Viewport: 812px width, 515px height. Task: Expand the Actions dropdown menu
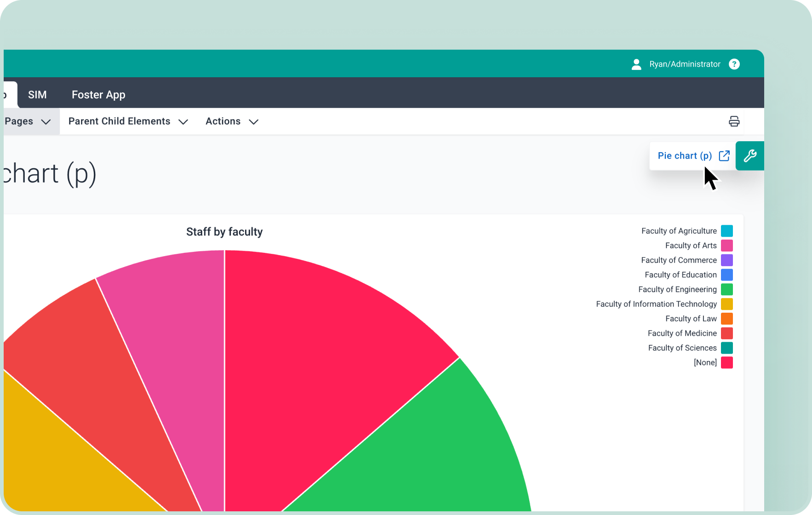231,121
